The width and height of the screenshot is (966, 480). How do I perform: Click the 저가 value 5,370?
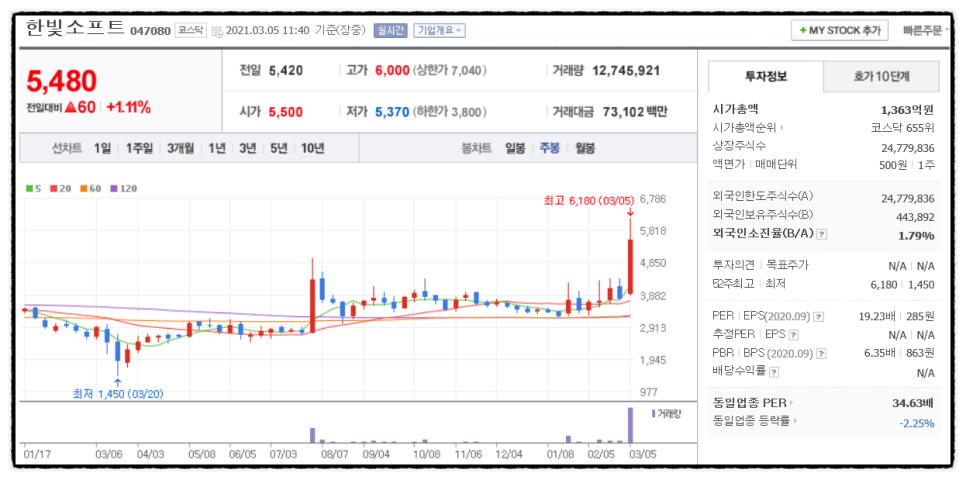[x=392, y=112]
